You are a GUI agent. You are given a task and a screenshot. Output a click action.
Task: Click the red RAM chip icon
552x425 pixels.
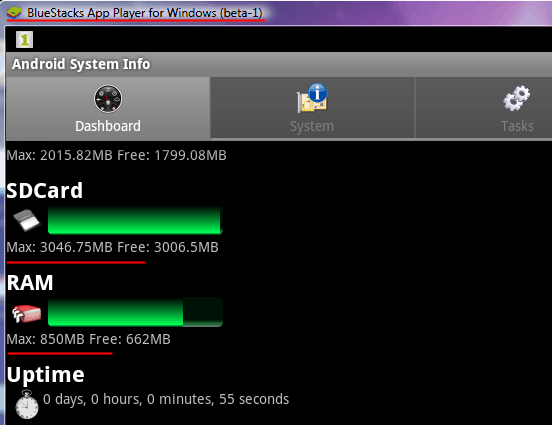(26, 313)
